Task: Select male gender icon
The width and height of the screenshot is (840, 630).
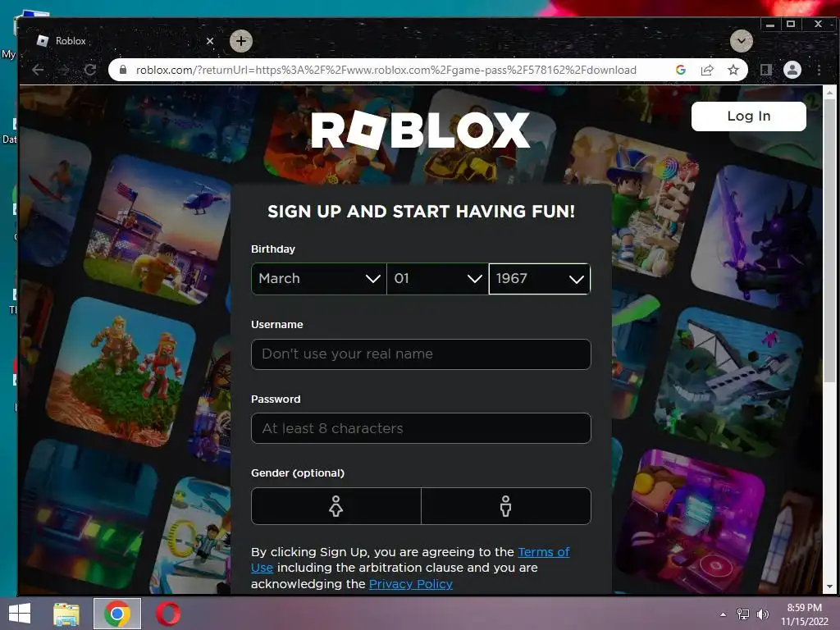Action: tap(505, 505)
